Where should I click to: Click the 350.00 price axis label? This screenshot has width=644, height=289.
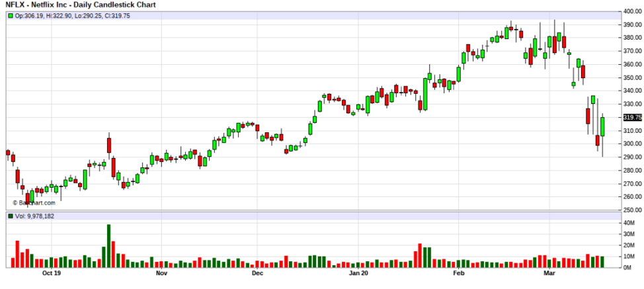[633, 77]
